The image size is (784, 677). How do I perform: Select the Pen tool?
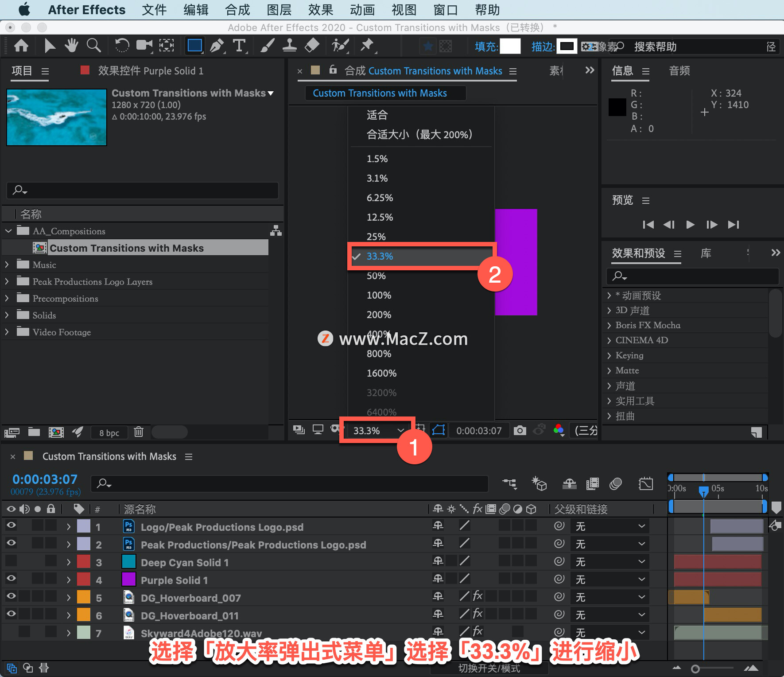pos(217,45)
